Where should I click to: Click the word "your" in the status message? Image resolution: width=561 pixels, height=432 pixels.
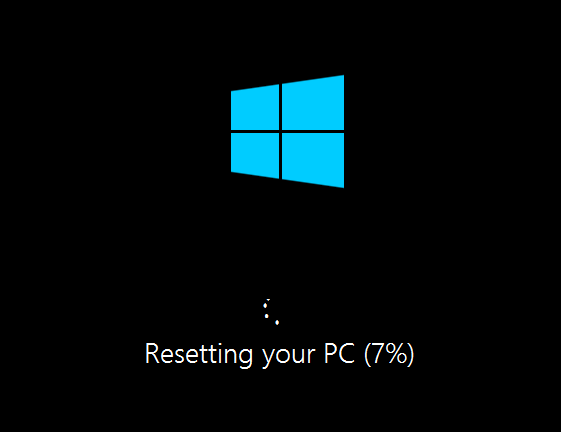click(x=289, y=357)
